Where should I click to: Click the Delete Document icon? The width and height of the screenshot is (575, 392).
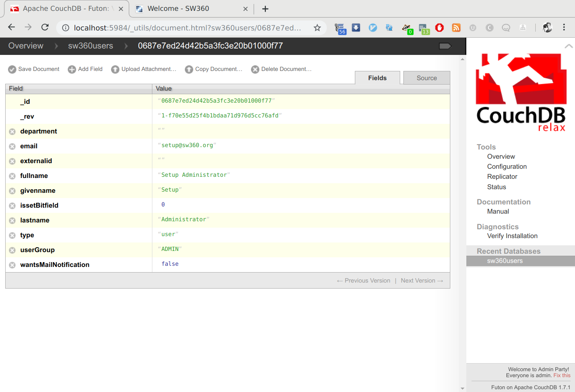(255, 69)
